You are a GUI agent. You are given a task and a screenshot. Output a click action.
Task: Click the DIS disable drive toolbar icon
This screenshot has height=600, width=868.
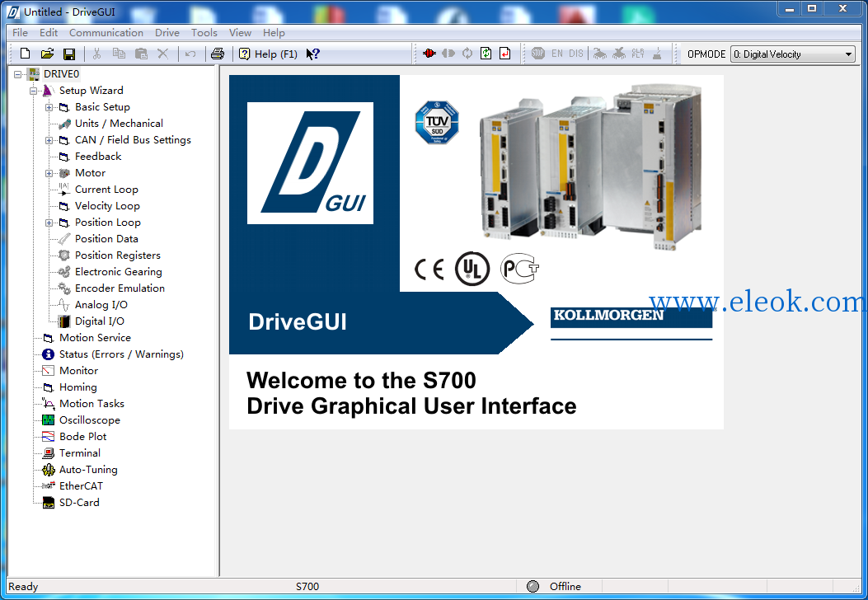click(x=575, y=53)
